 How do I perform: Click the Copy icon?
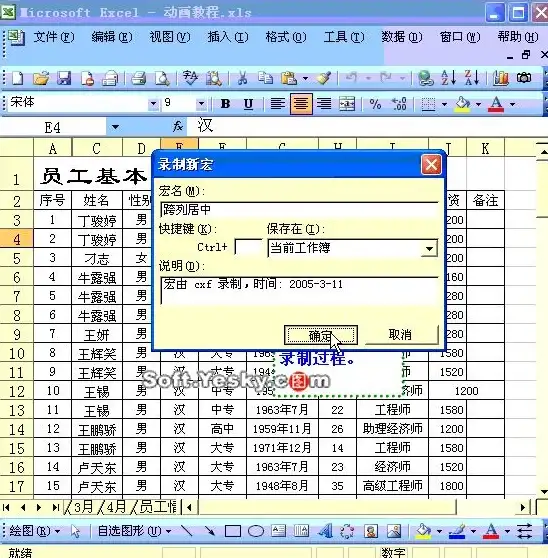[265, 78]
